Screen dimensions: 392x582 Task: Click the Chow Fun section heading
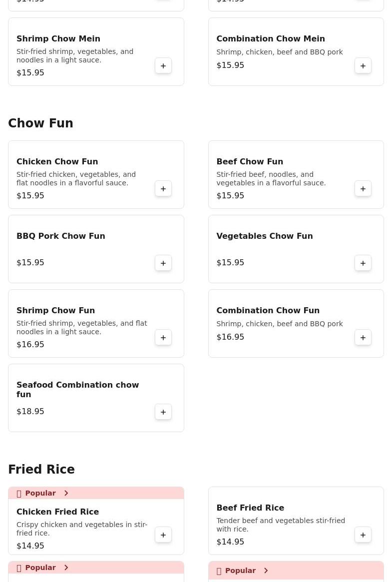click(x=40, y=123)
